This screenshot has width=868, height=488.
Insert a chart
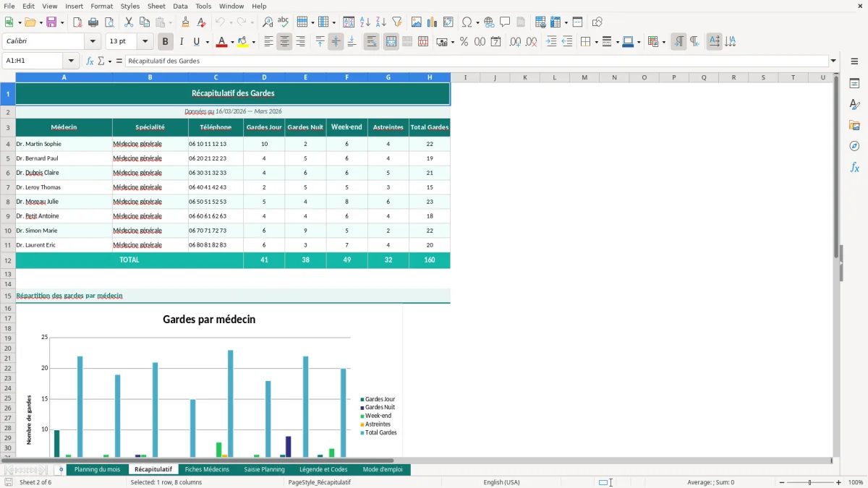tap(433, 22)
